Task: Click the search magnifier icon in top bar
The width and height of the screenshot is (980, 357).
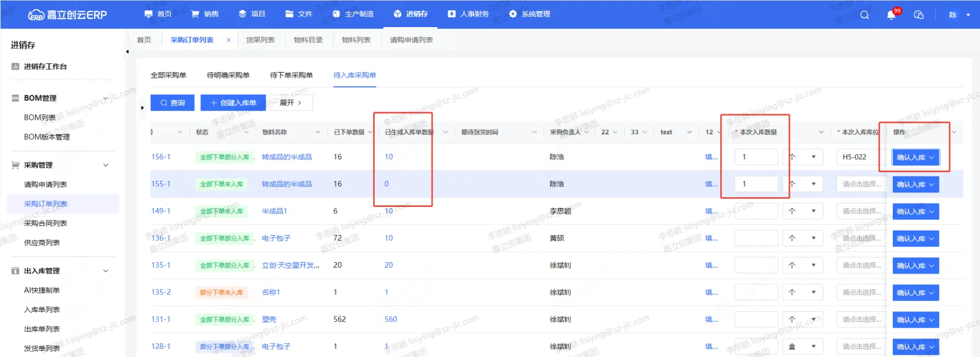Action: click(x=865, y=15)
